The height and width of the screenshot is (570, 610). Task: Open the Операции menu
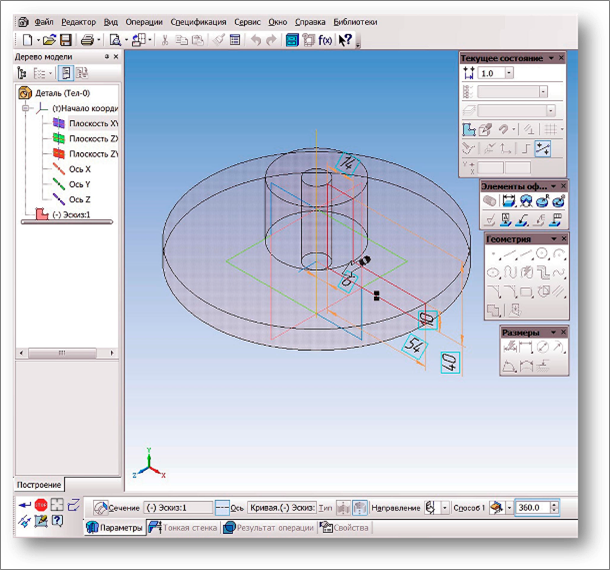tap(143, 20)
